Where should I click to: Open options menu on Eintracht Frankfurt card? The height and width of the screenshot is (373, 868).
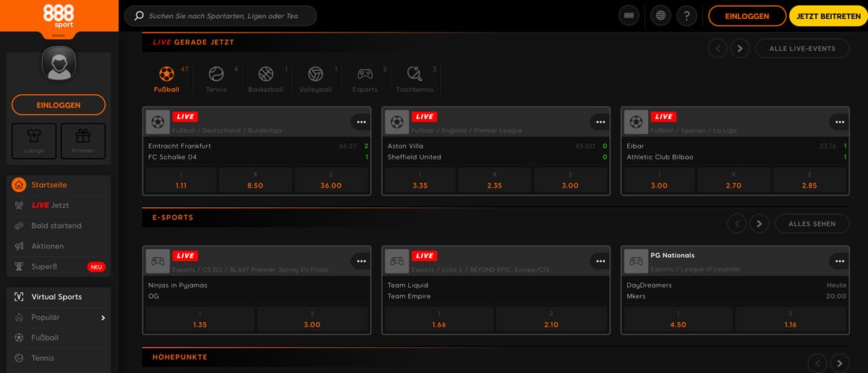click(x=361, y=122)
